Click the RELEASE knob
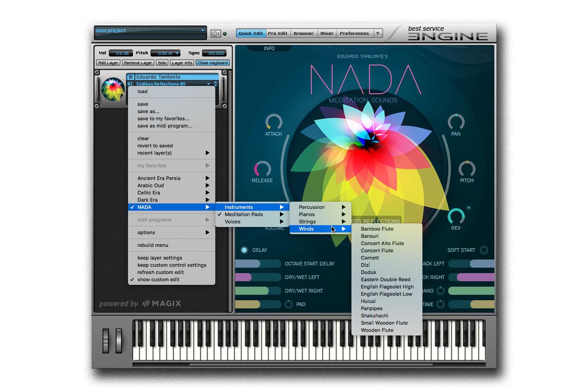588x392 pixels. [x=262, y=168]
